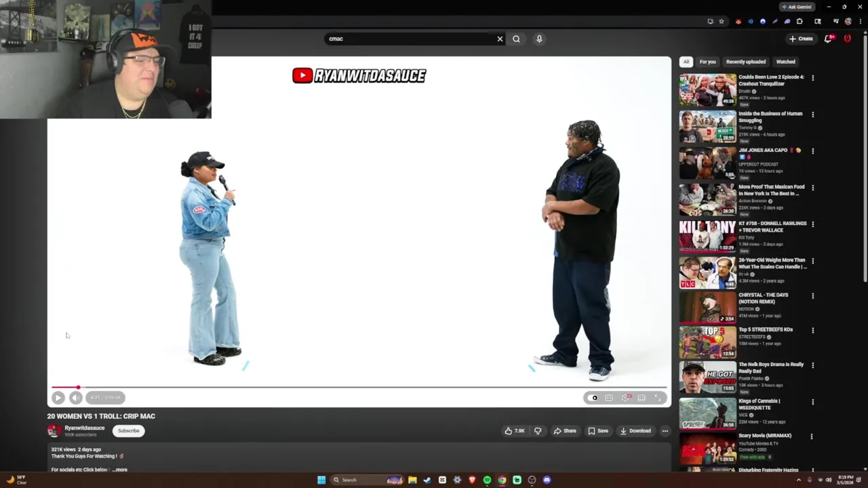Show hidden system tray icons chevron

(798, 480)
